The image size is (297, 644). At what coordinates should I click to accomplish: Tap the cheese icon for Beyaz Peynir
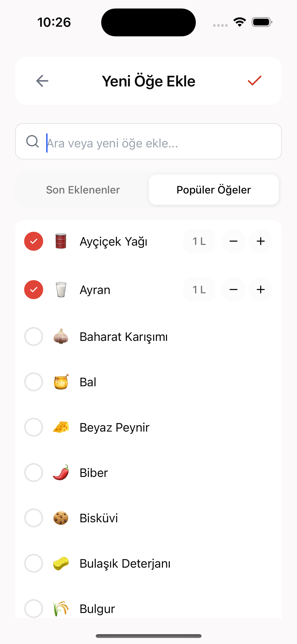[x=61, y=427]
